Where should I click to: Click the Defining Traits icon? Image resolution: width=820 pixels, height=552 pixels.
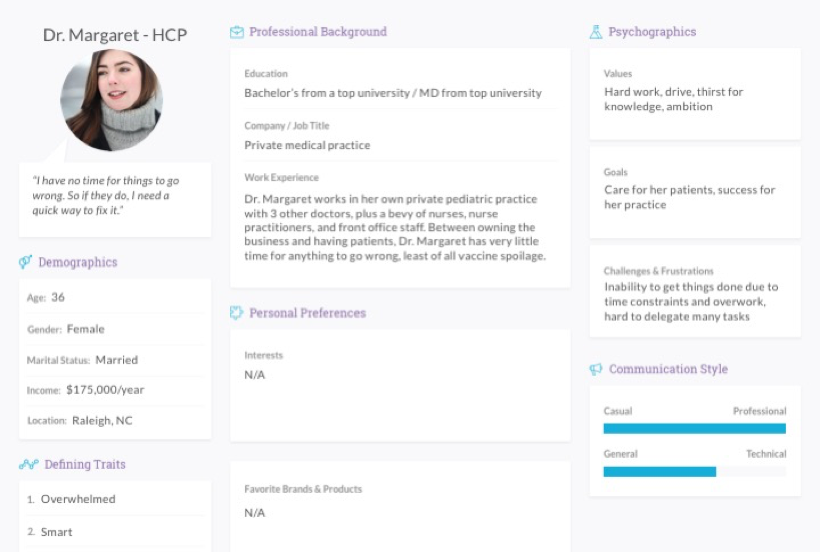click(28, 465)
